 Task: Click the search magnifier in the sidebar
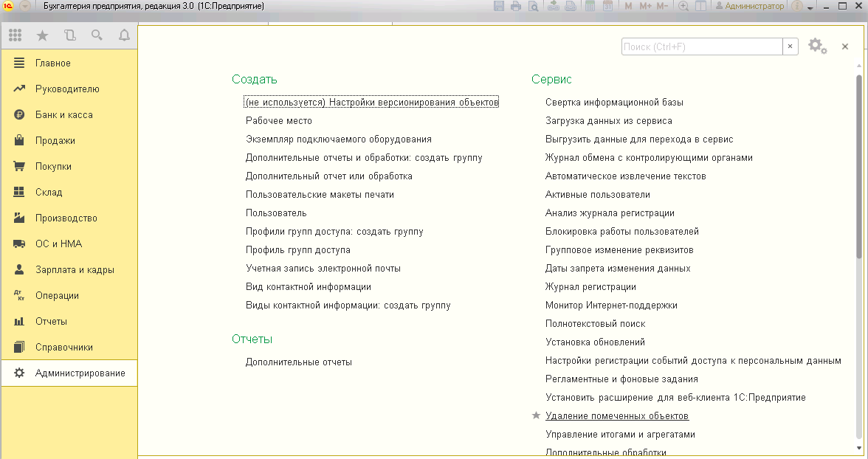coord(97,34)
